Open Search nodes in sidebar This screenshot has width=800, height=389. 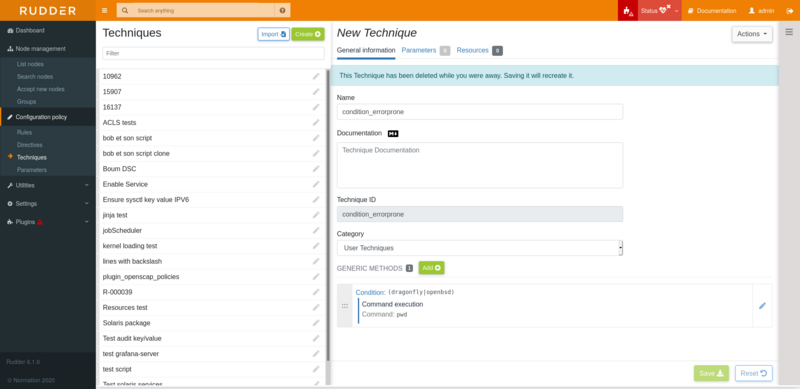pyautogui.click(x=35, y=77)
